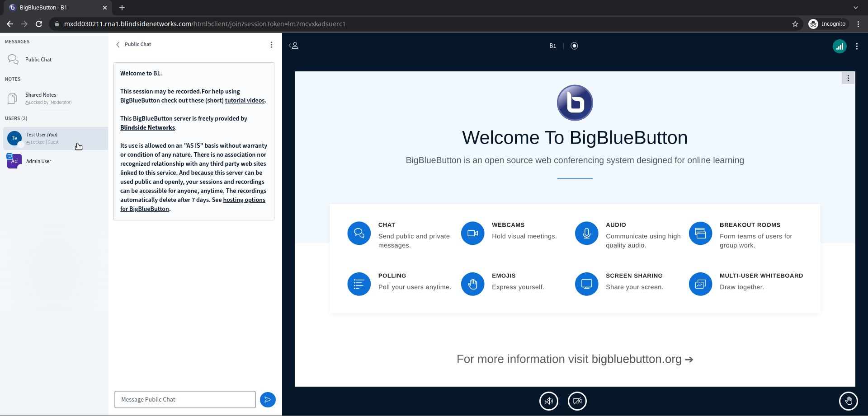Click the USERS (2) header
The width and height of the screenshot is (868, 416).
tap(16, 118)
